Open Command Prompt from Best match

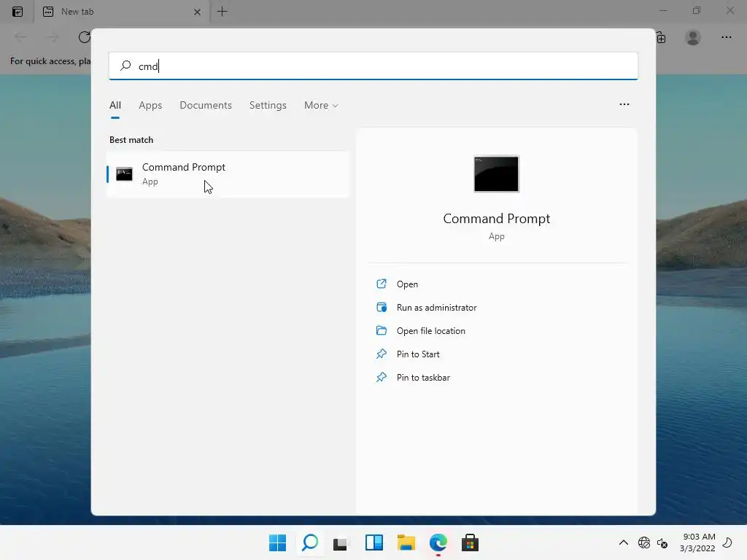pos(228,174)
